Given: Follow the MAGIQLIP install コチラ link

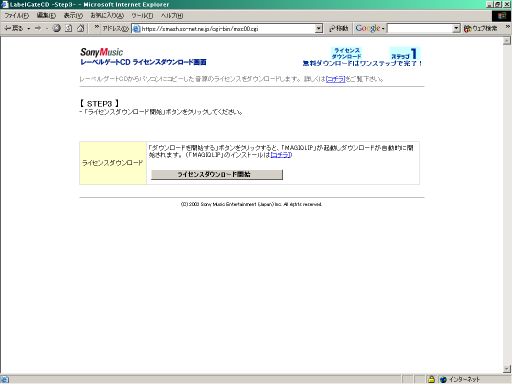Looking at the screenshot, I should point(281,155).
